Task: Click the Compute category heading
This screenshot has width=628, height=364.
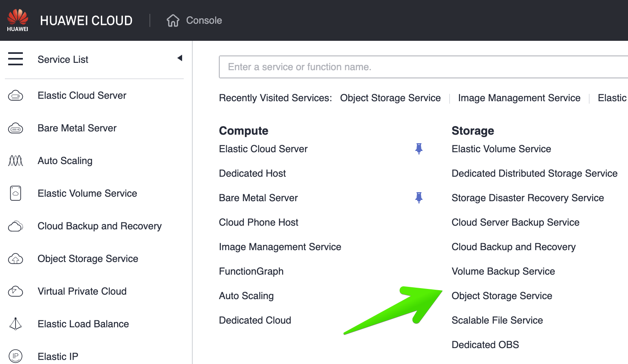Action: (x=244, y=131)
